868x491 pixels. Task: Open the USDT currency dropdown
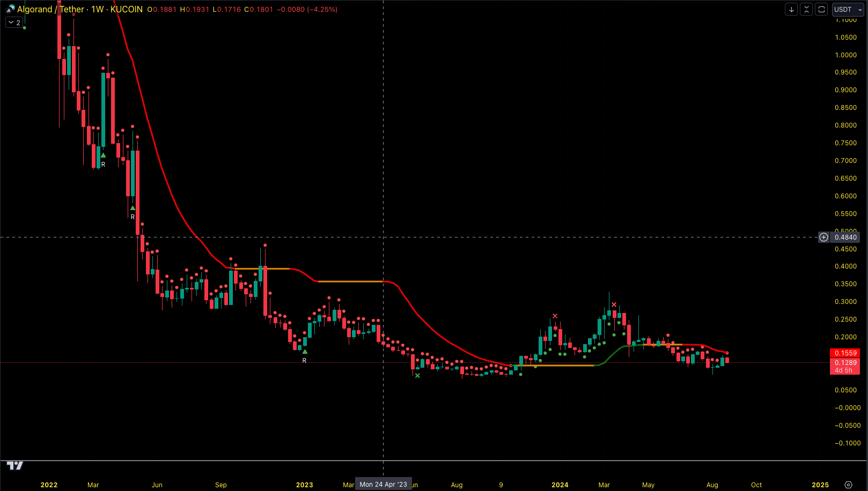(x=848, y=9)
